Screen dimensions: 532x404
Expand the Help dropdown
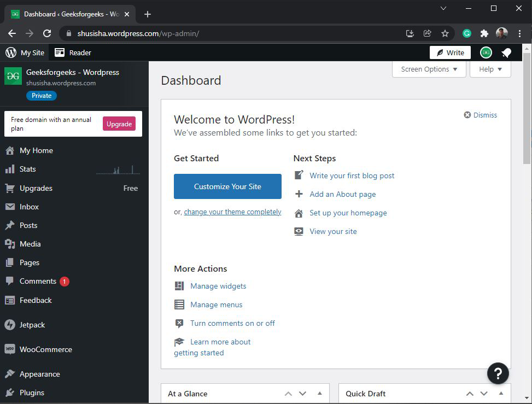(490, 69)
